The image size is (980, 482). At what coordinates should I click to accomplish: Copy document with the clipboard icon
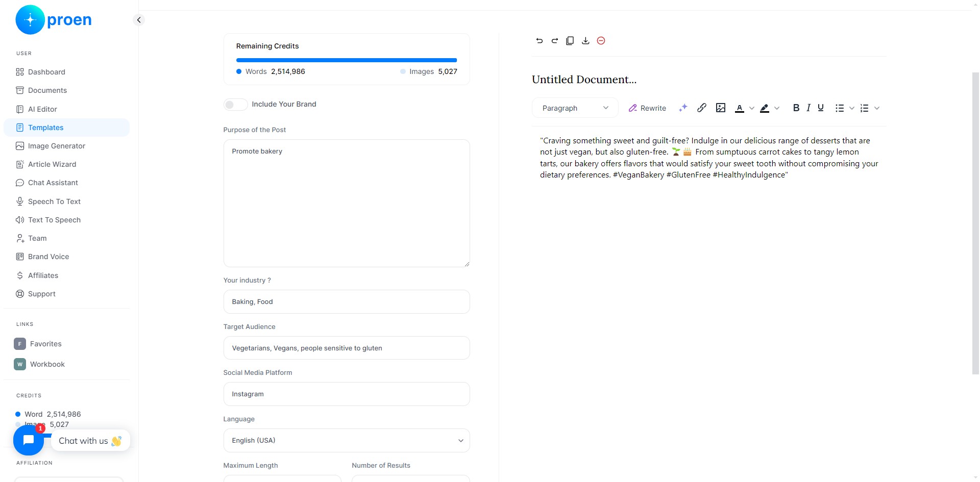570,41
